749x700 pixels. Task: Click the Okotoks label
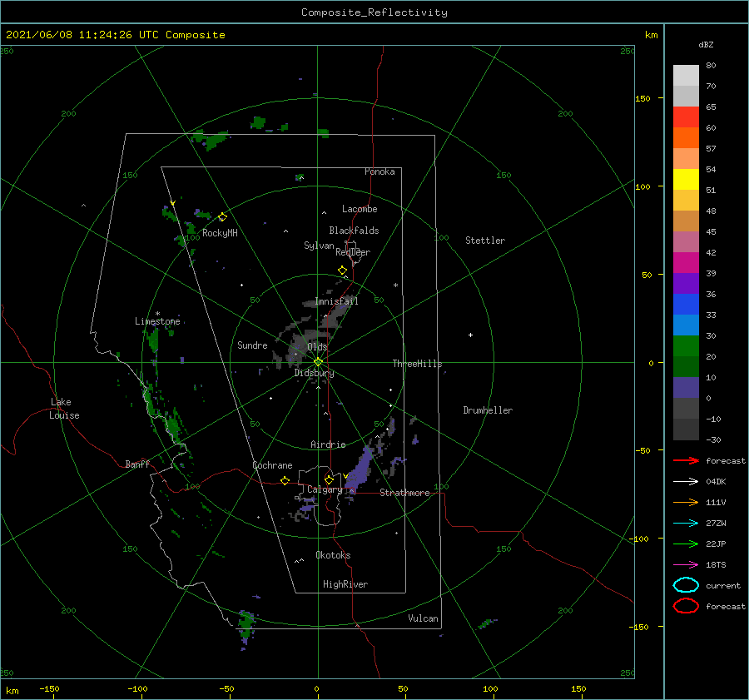point(333,555)
